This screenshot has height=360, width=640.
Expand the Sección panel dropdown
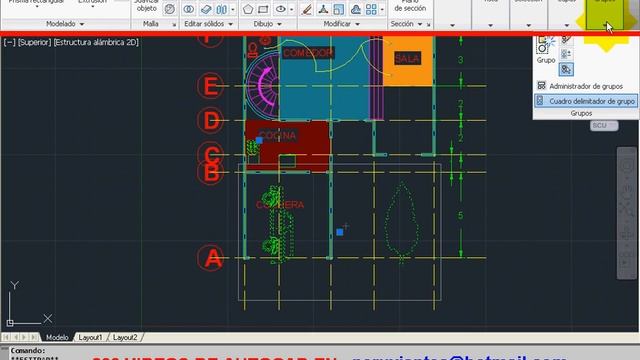[420, 24]
